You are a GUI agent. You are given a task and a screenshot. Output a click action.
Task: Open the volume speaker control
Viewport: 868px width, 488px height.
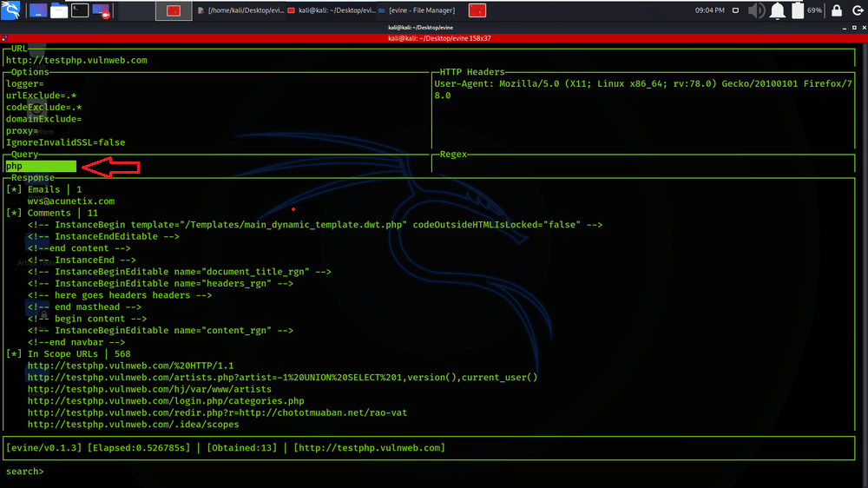click(x=756, y=10)
